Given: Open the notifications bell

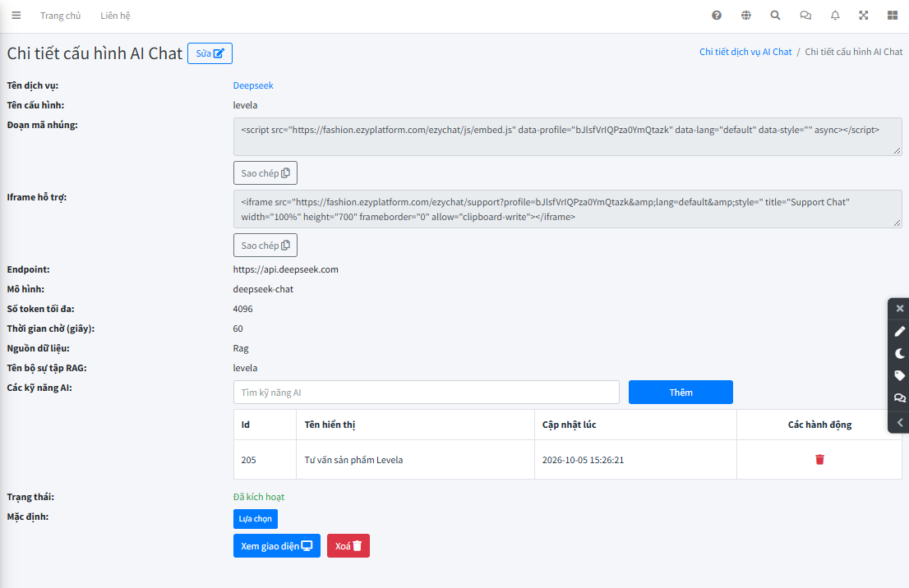Looking at the screenshot, I should (835, 16).
